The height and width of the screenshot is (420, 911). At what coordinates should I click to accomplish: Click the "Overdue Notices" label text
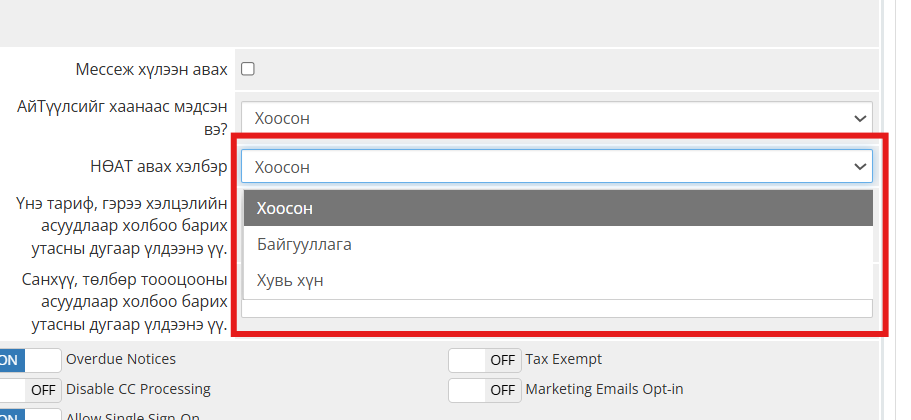120,359
